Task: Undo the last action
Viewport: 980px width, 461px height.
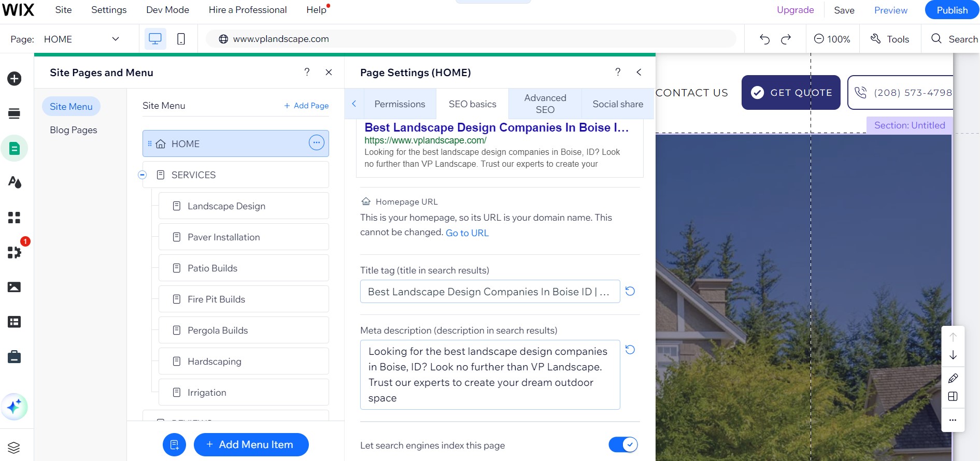Action: pyautogui.click(x=764, y=39)
